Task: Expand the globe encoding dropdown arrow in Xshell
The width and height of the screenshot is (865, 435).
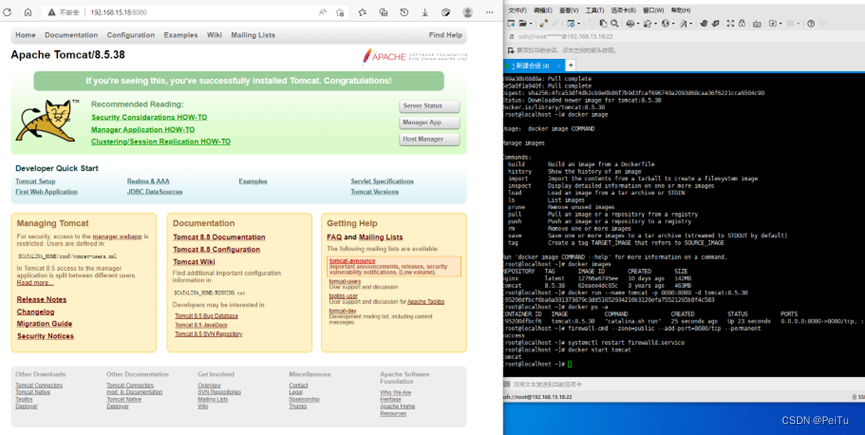Action: tap(674, 24)
